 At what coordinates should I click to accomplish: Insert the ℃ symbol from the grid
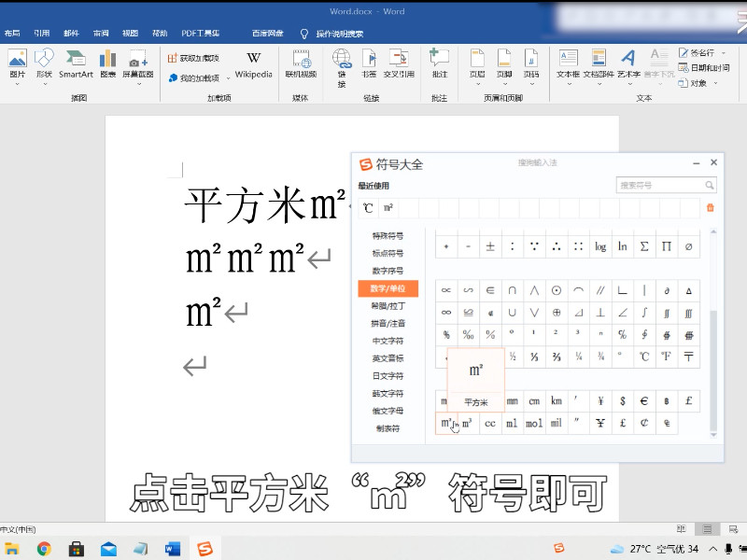[644, 357]
